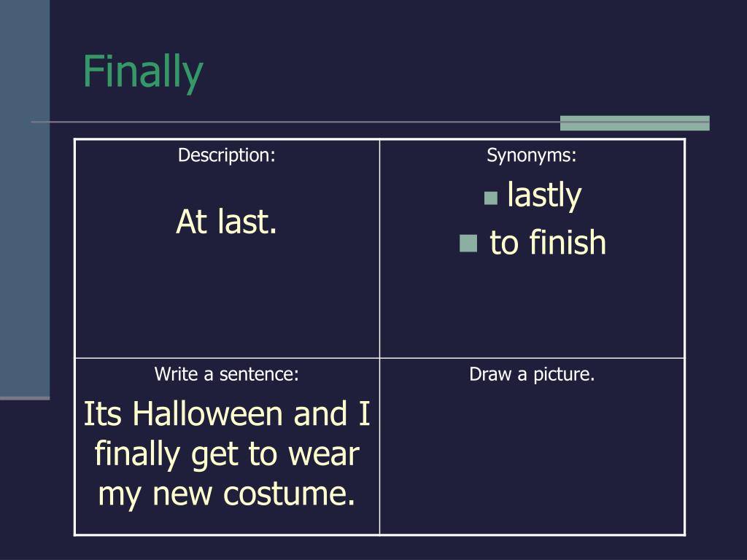Click the empty space below 'to finish'
The width and height of the screenshot is (747, 560).
tap(532, 307)
